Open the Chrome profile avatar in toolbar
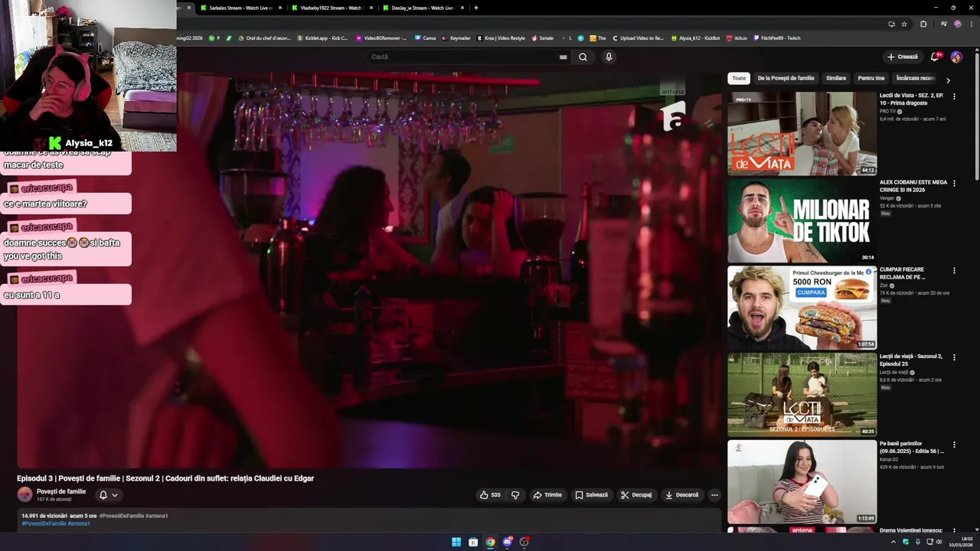Screen dimensions: 980x551 pyautogui.click(x=957, y=24)
